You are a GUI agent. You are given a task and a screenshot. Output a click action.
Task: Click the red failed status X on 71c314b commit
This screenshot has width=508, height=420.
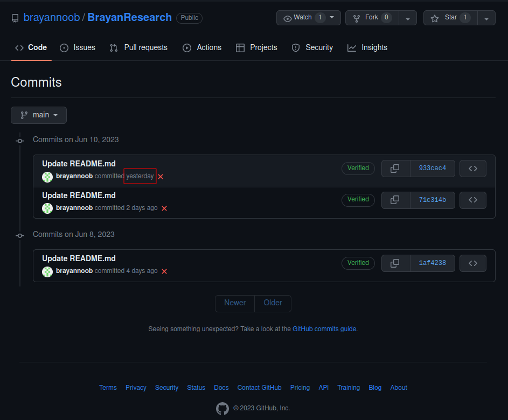(x=164, y=208)
